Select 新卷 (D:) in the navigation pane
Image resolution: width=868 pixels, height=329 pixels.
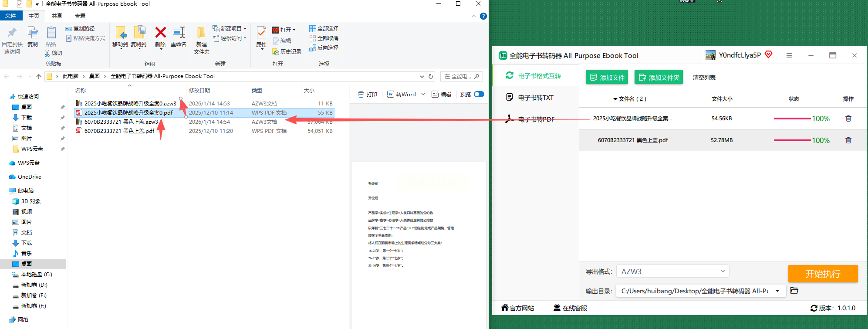[34, 285]
